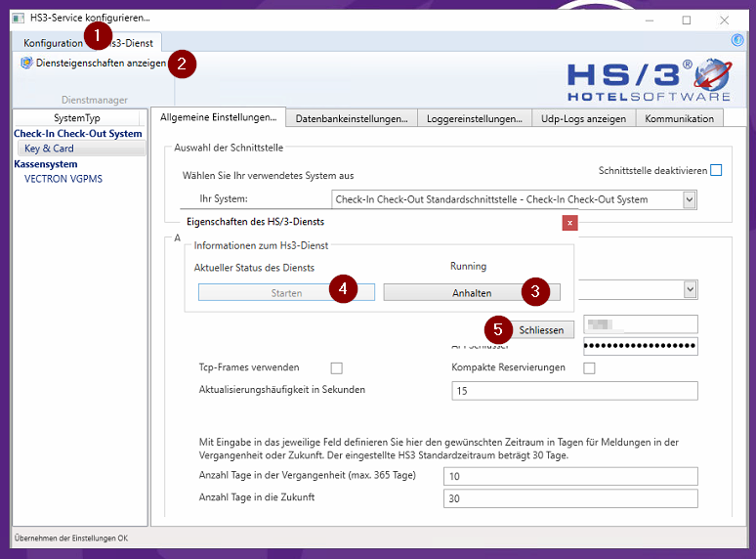
Task: Toggle Kompakte Reservierungen checkbox
Action: pos(589,368)
